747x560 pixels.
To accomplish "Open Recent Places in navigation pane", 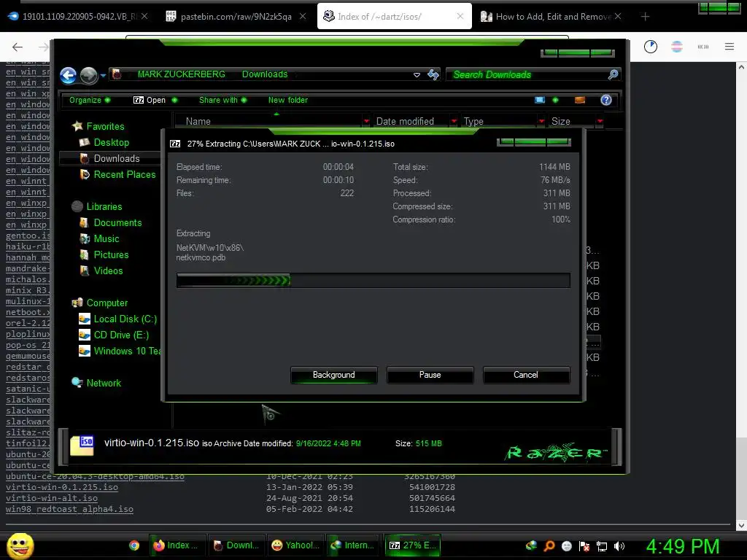I will 124,175.
